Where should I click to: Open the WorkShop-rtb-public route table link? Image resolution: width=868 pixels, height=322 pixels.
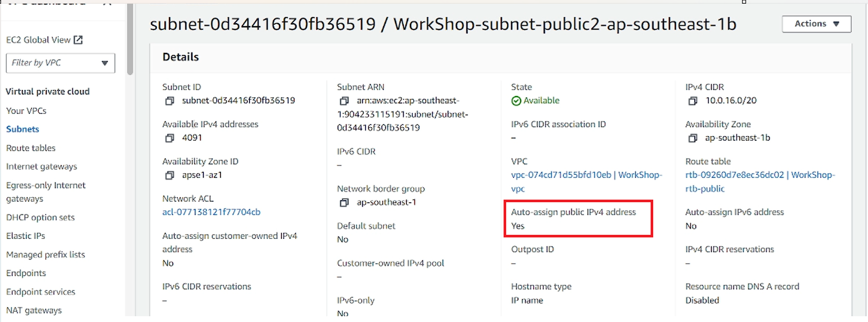pyautogui.click(x=760, y=182)
